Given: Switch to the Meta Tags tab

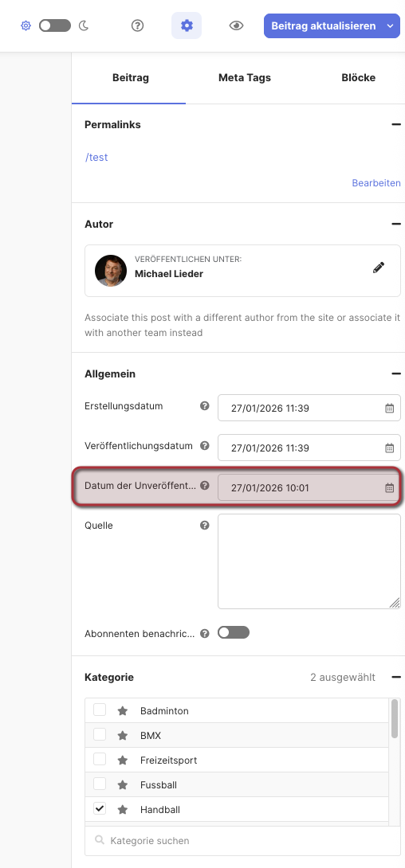Looking at the screenshot, I should click(x=244, y=78).
